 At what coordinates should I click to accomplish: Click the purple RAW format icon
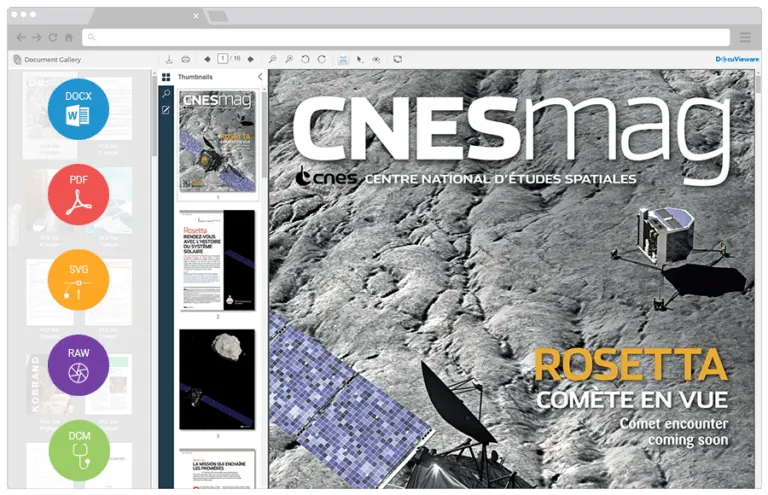coord(78,365)
